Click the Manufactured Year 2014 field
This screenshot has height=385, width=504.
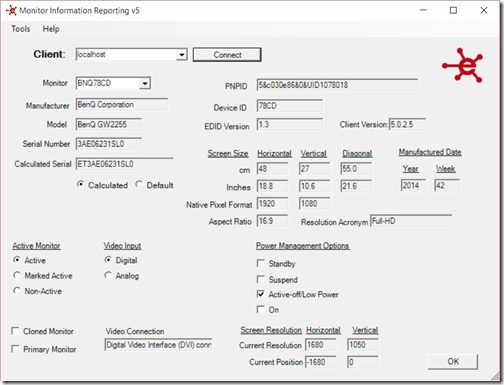[413, 185]
